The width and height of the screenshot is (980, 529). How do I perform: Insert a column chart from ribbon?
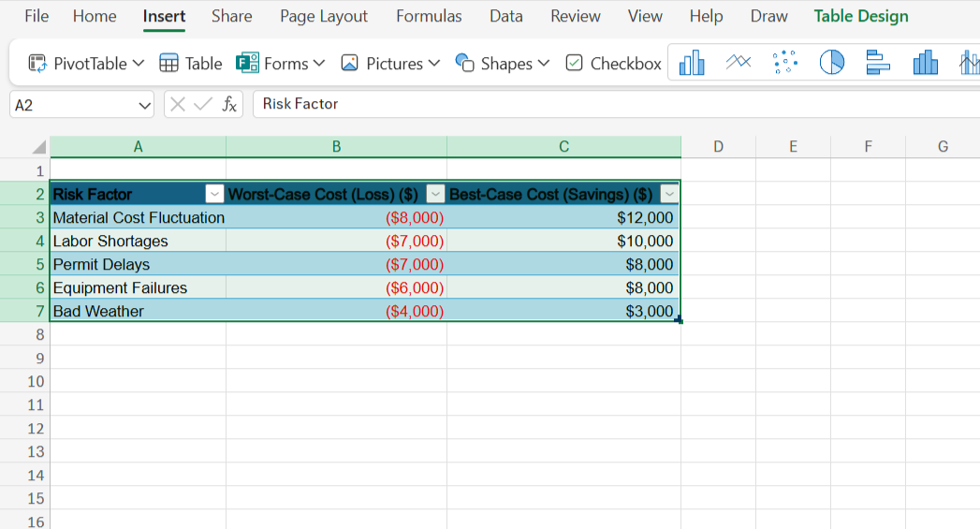tap(692, 63)
